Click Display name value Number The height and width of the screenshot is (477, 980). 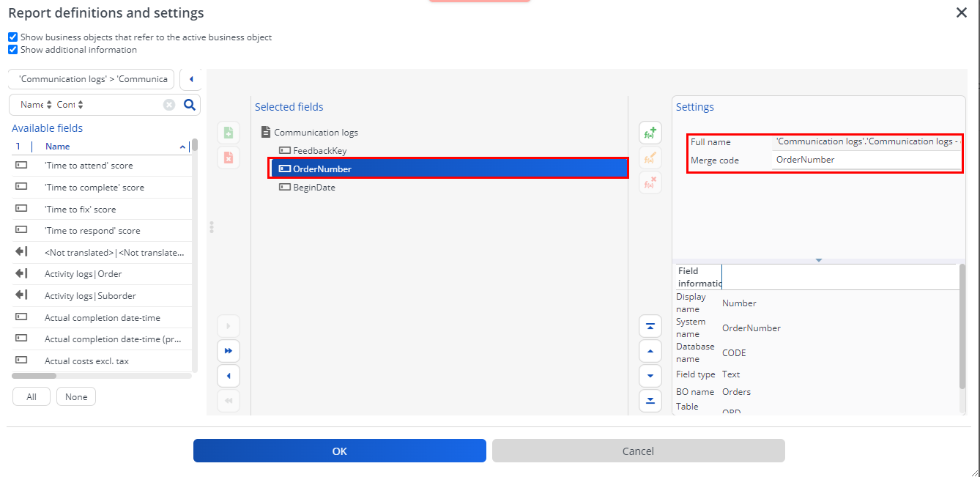tap(739, 303)
